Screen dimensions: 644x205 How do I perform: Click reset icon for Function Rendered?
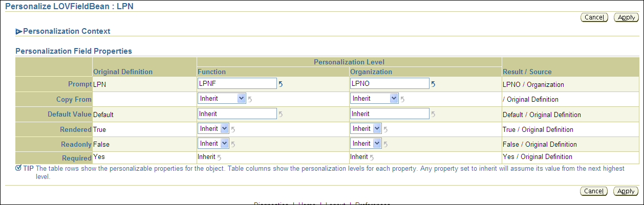[x=233, y=129]
